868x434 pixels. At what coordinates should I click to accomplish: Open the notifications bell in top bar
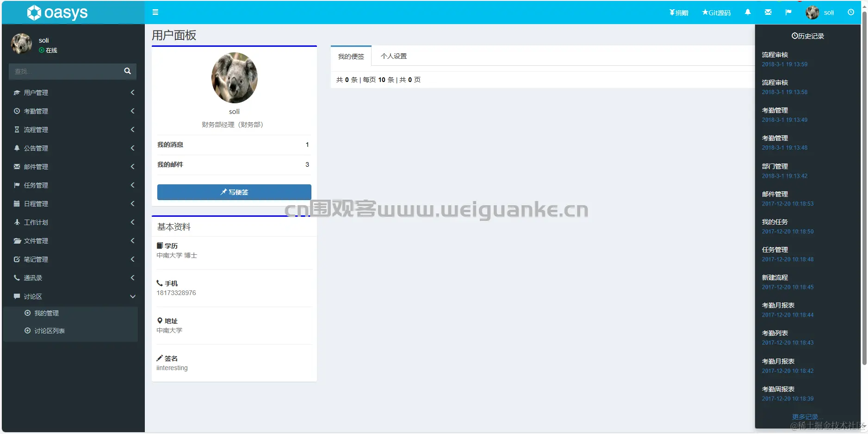pyautogui.click(x=748, y=13)
